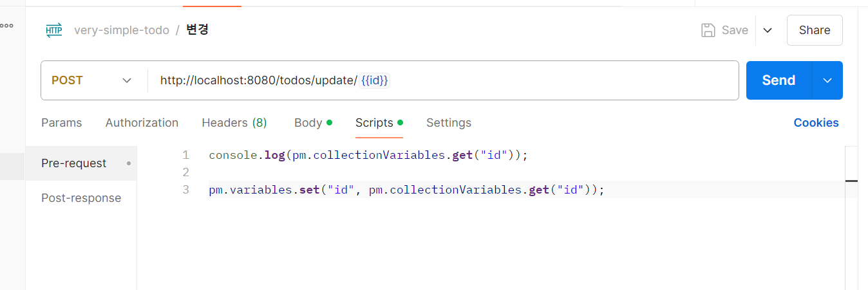Click the HTTP request type icon

54,30
